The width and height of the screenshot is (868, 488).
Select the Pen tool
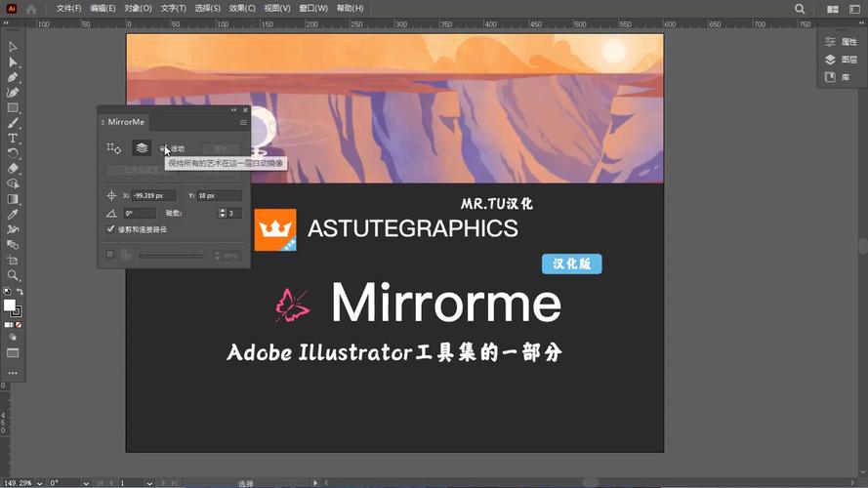[x=13, y=77]
